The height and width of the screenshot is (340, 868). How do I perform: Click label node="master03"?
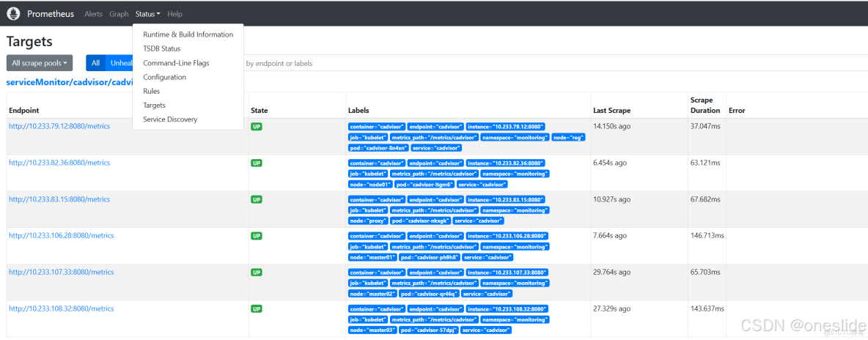[372, 330]
